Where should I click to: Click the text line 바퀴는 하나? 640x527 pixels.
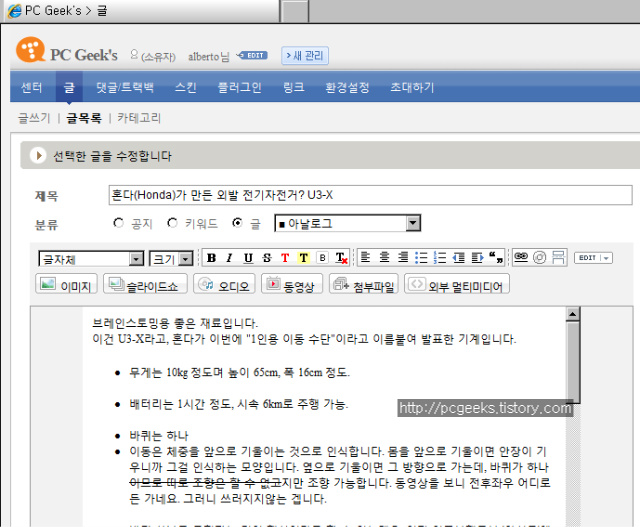159,436
